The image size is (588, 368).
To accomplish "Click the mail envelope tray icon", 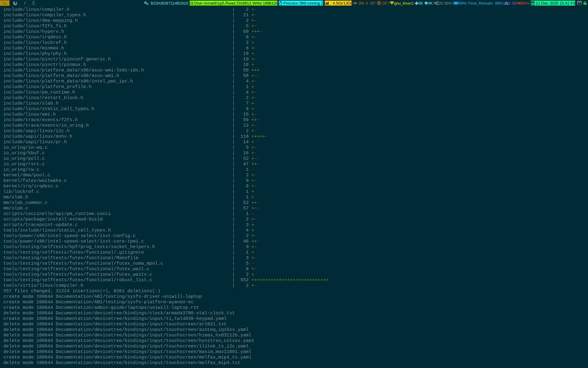I will tap(579, 3).
